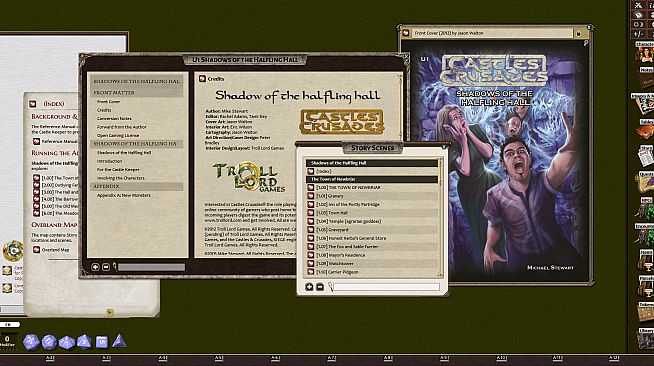Open the Tables sidebar button
Screen dimensions: 654x366
[x=645, y=130]
